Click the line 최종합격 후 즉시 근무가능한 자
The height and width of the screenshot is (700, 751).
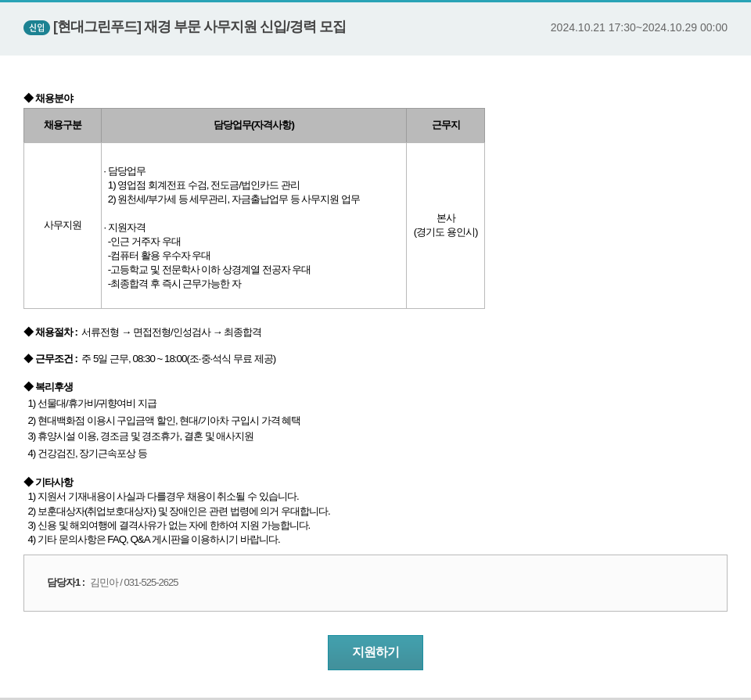(174, 284)
